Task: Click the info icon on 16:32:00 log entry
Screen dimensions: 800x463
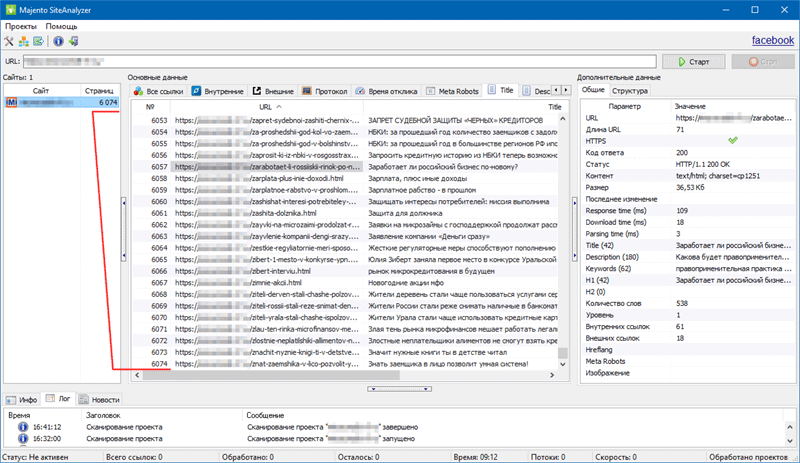Action: pos(23,438)
